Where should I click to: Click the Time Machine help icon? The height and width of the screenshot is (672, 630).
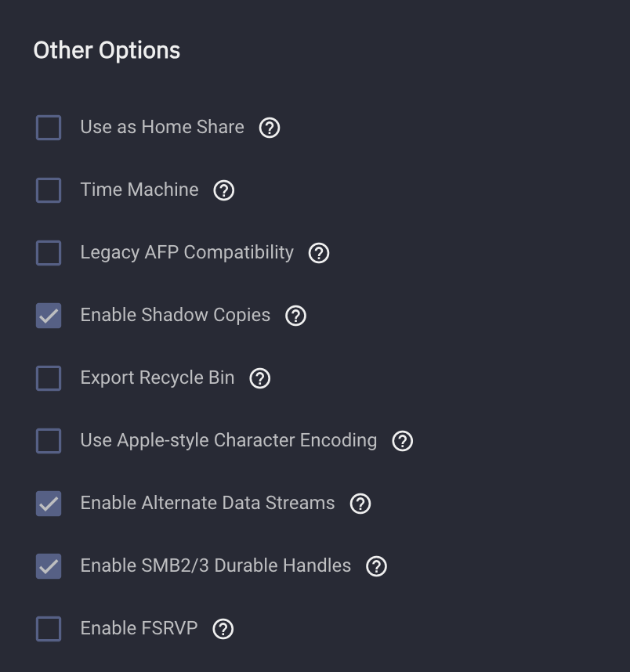coord(223,190)
